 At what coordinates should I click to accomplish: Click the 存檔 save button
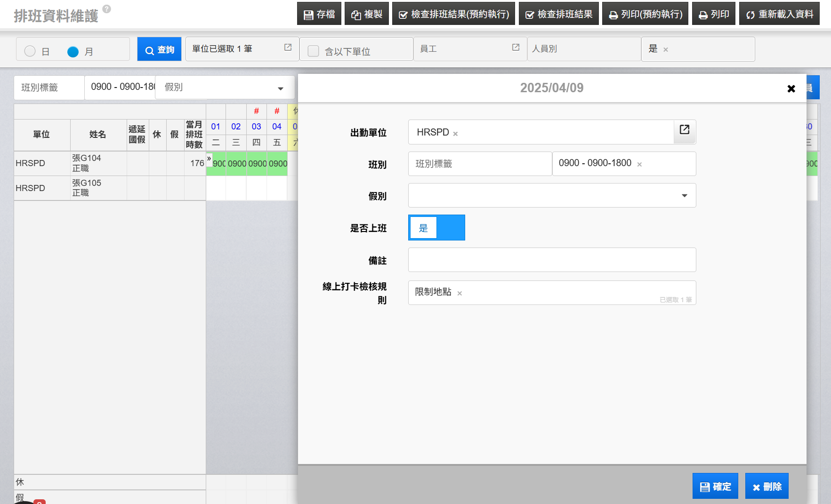(x=319, y=14)
